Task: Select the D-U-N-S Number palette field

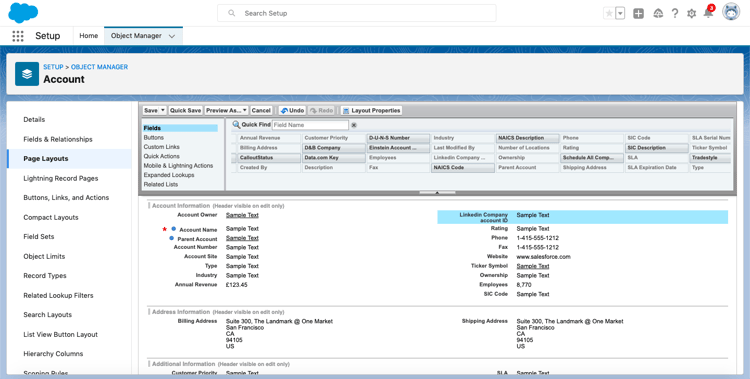Action: (x=398, y=138)
